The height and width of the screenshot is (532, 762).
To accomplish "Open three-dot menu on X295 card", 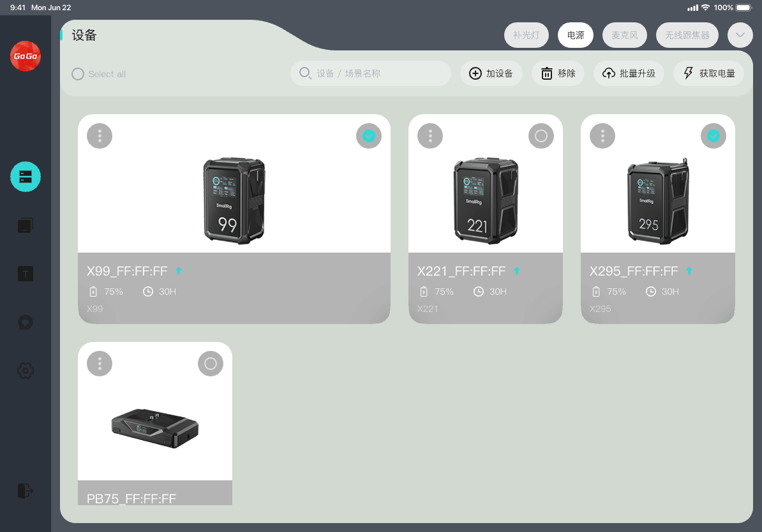I will (x=602, y=136).
